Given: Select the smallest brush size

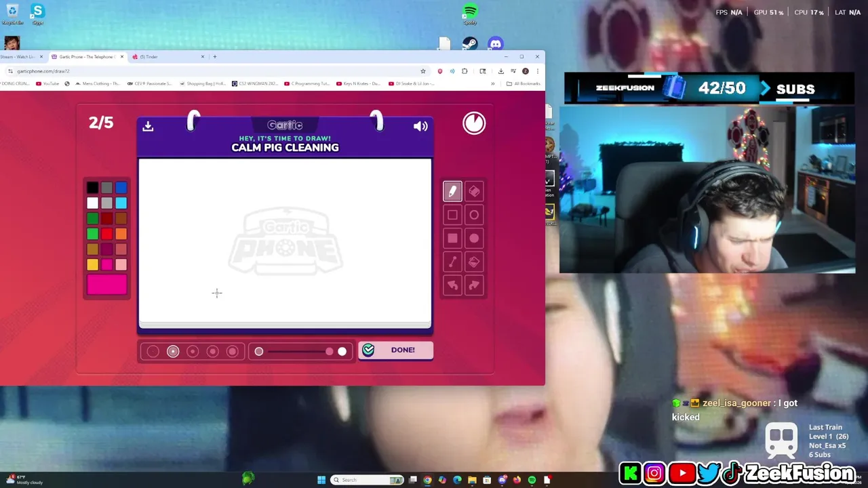Looking at the screenshot, I should coord(153,351).
